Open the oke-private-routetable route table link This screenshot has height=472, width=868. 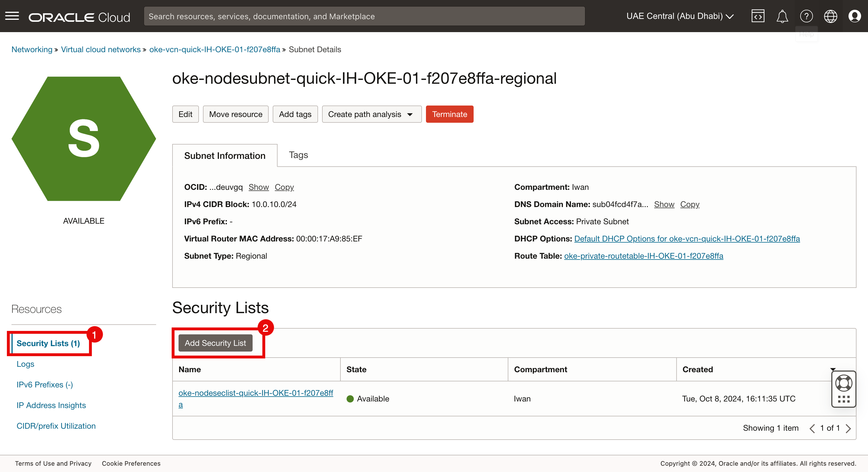(643, 256)
